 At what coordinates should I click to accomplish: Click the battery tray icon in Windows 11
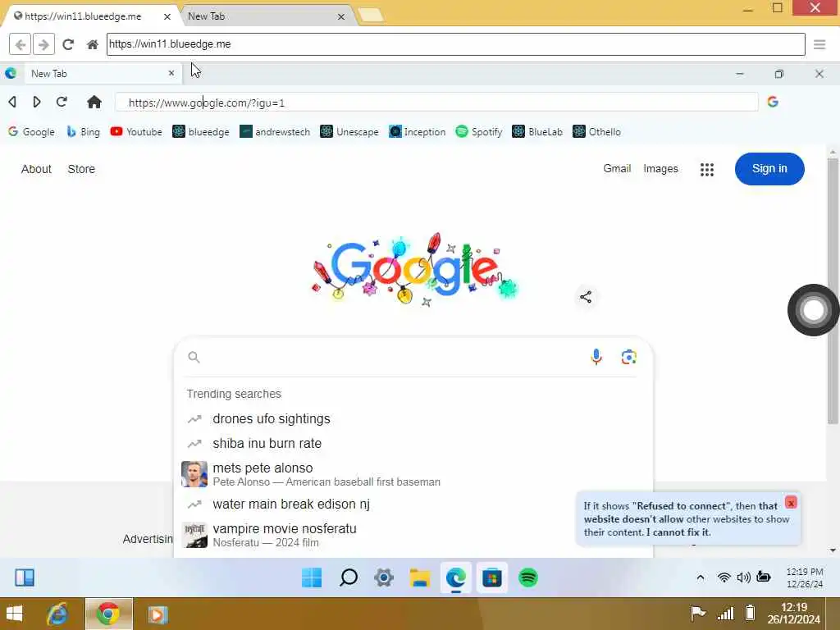tap(764, 577)
